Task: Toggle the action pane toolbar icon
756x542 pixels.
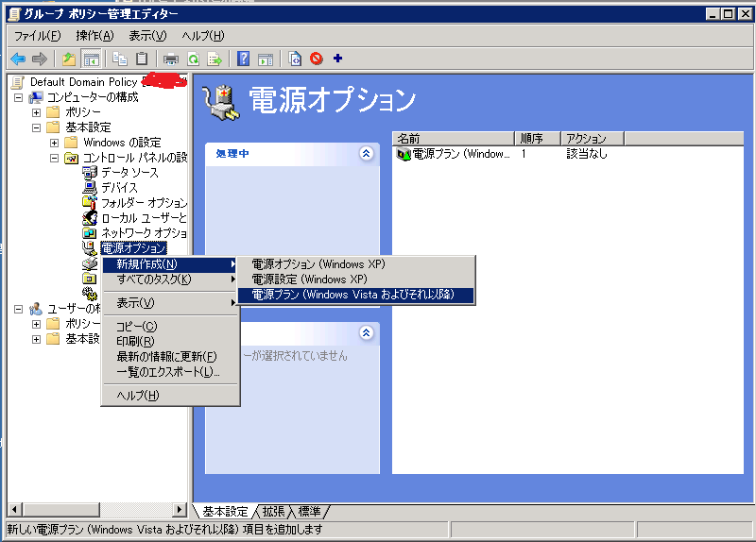Action: point(266,59)
